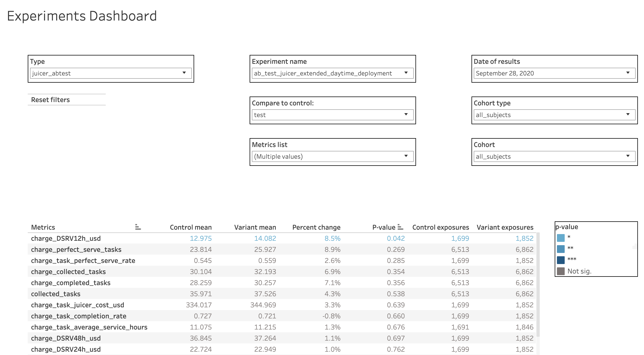Viewport: 644px width, 355px height.
Task: Select single-asterisk p-value color swatch
Action: pyautogui.click(x=561, y=238)
